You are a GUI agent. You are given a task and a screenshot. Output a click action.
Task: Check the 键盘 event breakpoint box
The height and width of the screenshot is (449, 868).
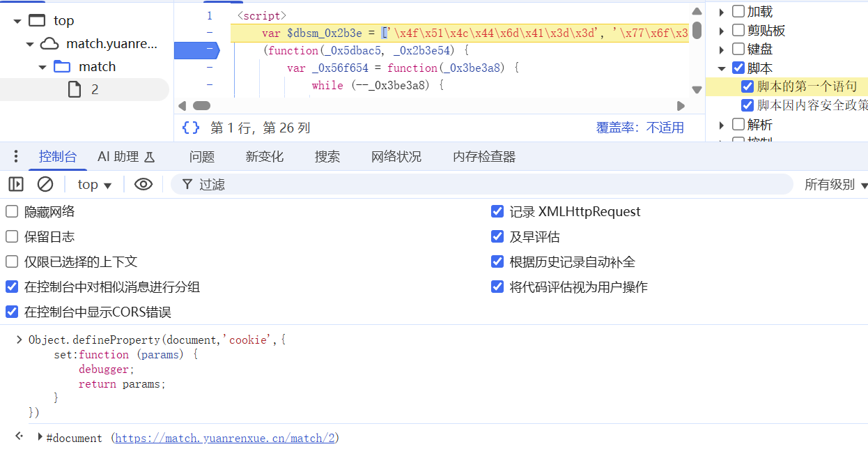point(738,49)
